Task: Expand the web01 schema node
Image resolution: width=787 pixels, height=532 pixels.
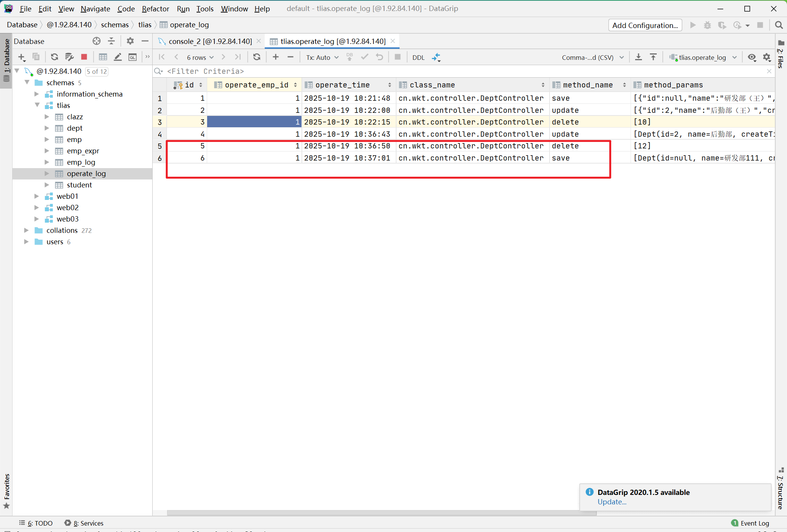Action: [37, 196]
